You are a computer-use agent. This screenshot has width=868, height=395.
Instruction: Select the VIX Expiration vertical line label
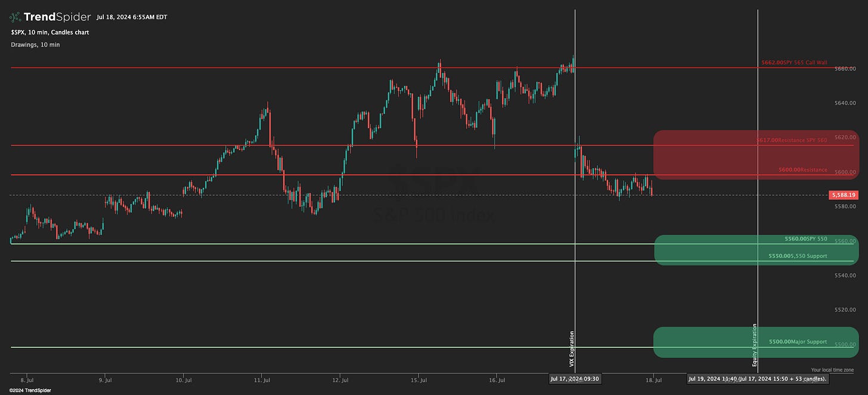click(x=572, y=348)
